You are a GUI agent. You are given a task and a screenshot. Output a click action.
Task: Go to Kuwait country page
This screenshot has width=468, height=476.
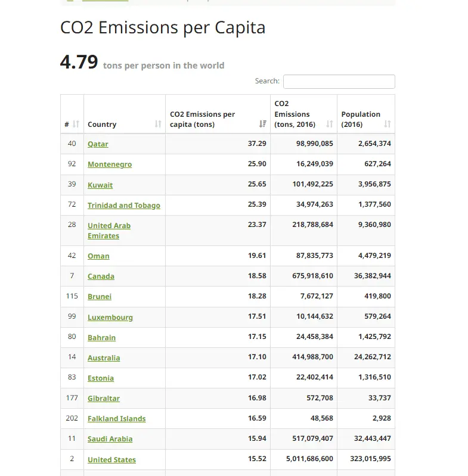point(100,185)
